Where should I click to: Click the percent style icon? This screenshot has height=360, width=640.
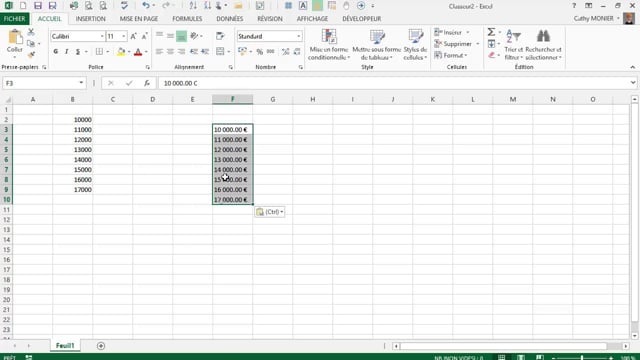tap(260, 51)
